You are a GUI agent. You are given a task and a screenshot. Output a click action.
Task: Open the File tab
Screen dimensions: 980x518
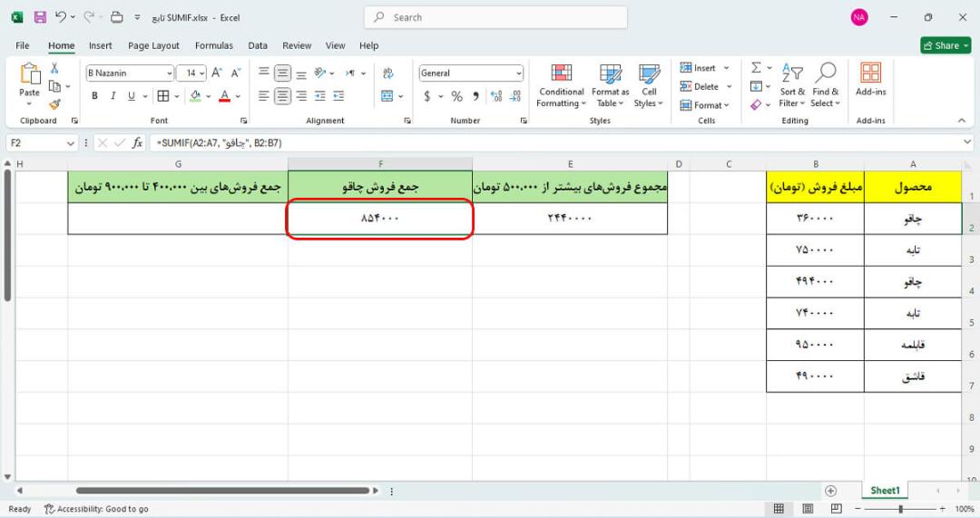tap(23, 45)
